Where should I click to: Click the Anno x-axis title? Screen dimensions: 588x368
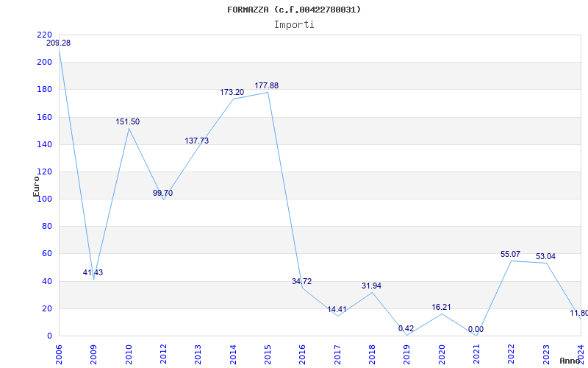click(x=570, y=361)
